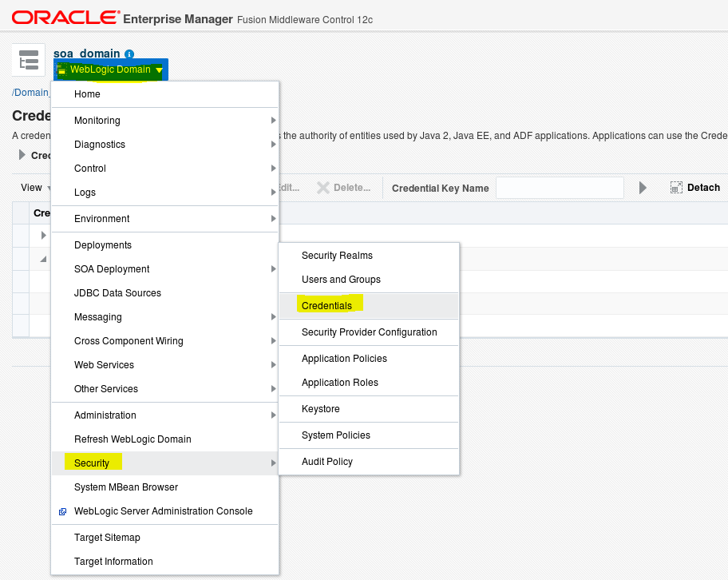Image resolution: width=728 pixels, height=580 pixels.
Task: Click the soa_domain information icon
Action: coord(129,54)
